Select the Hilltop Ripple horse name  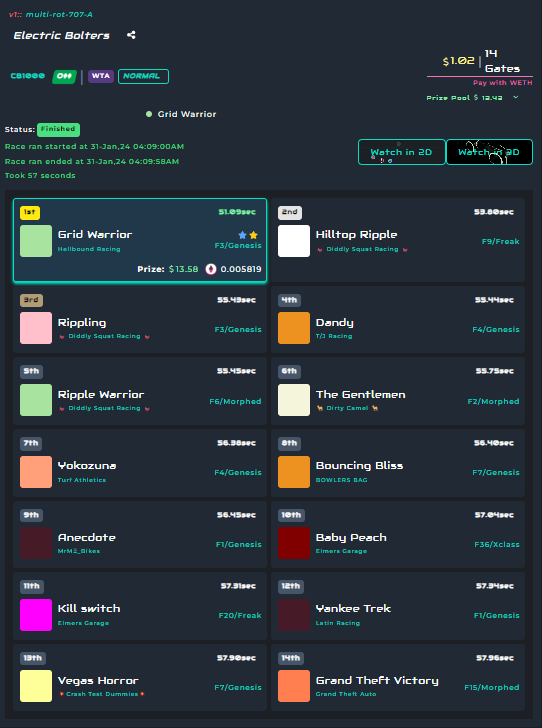pos(356,235)
